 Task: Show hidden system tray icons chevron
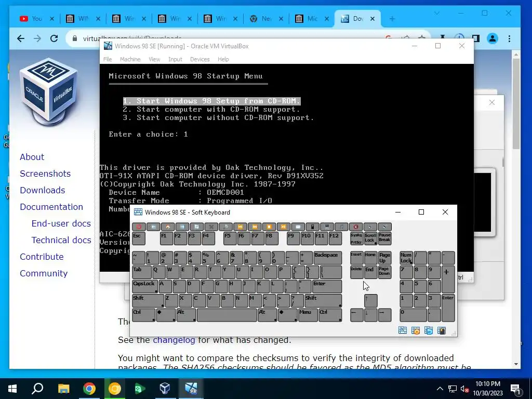click(x=440, y=389)
